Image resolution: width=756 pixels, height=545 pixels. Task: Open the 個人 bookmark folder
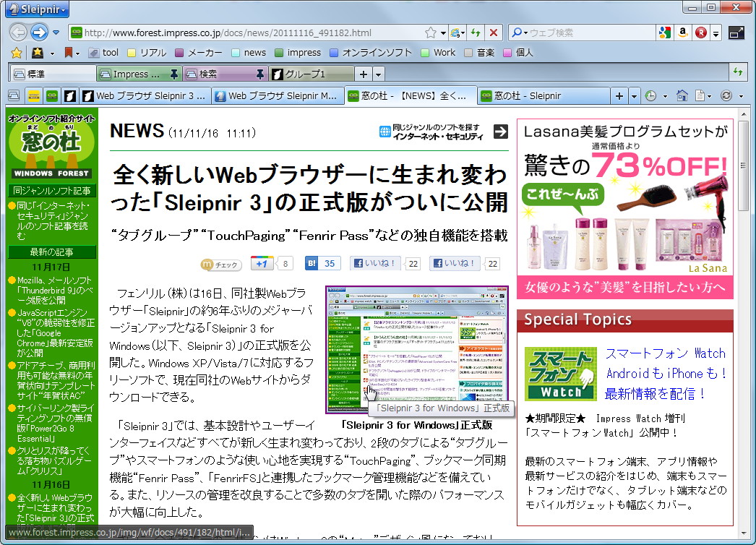click(x=517, y=53)
